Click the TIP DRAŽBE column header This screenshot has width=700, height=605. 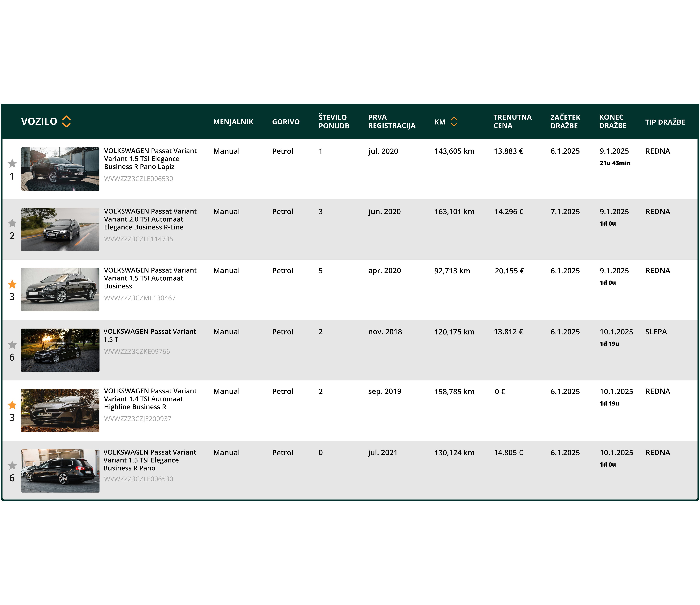tap(665, 122)
